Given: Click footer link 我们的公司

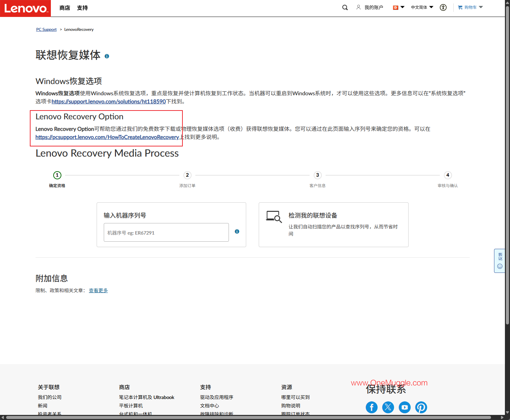Looking at the screenshot, I should [50, 397].
